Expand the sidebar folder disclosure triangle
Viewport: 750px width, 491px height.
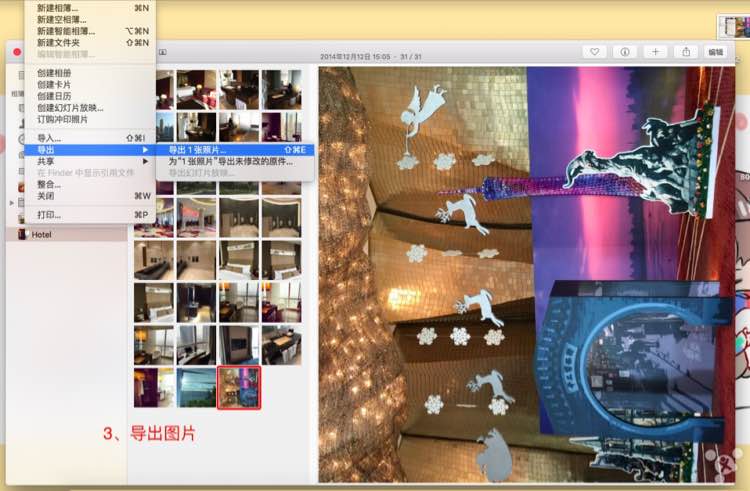(x=11, y=203)
